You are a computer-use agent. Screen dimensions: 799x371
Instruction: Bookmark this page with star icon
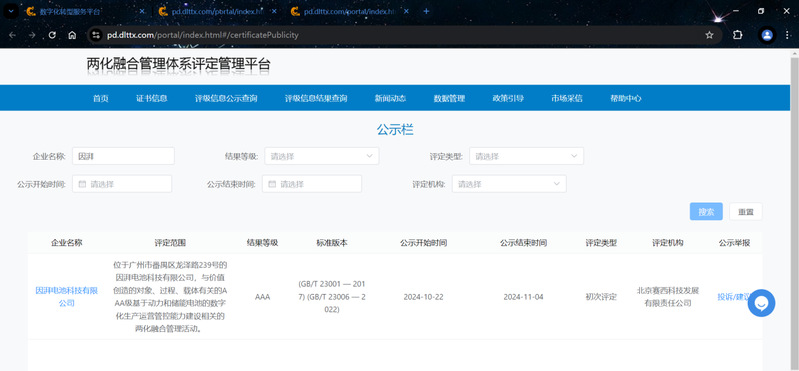709,35
